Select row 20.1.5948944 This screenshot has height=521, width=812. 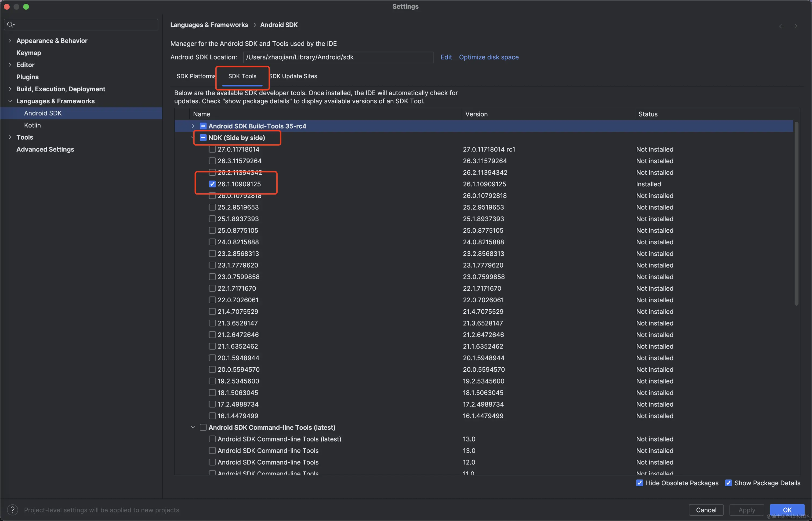tap(484, 358)
